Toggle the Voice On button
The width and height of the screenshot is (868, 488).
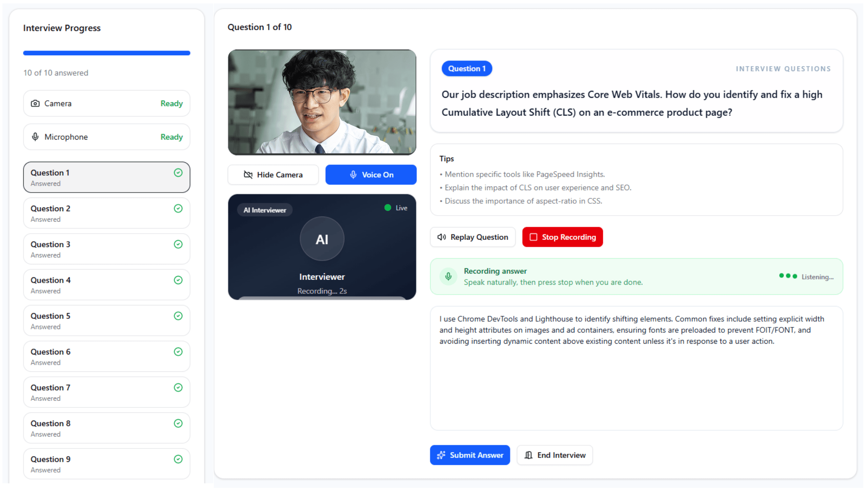click(x=371, y=175)
